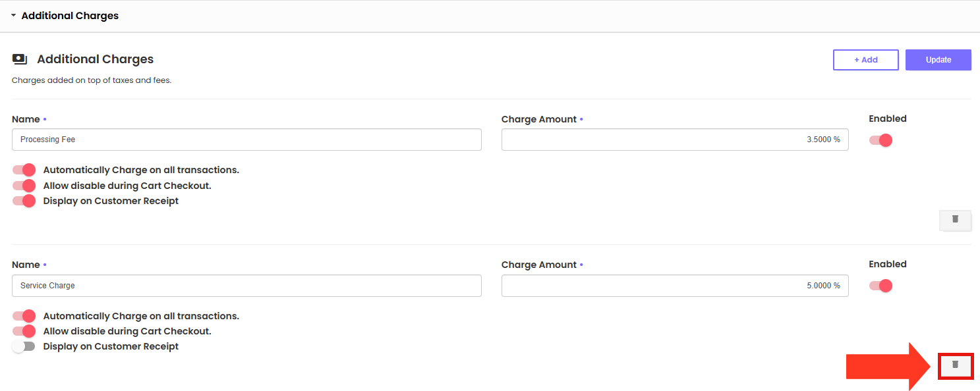Toggle Service Charge Automatically Charge on all transactions
980x391 pixels.
click(24, 316)
